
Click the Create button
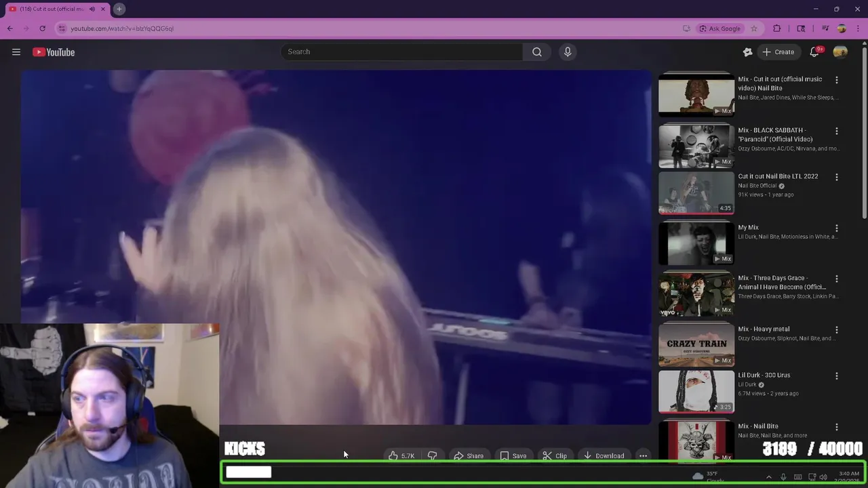click(x=778, y=52)
